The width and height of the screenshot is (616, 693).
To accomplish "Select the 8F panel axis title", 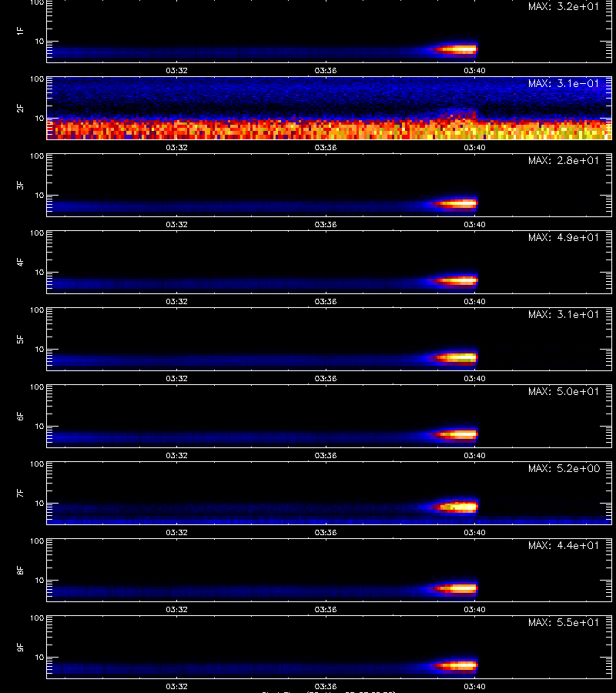I will [x=20, y=570].
